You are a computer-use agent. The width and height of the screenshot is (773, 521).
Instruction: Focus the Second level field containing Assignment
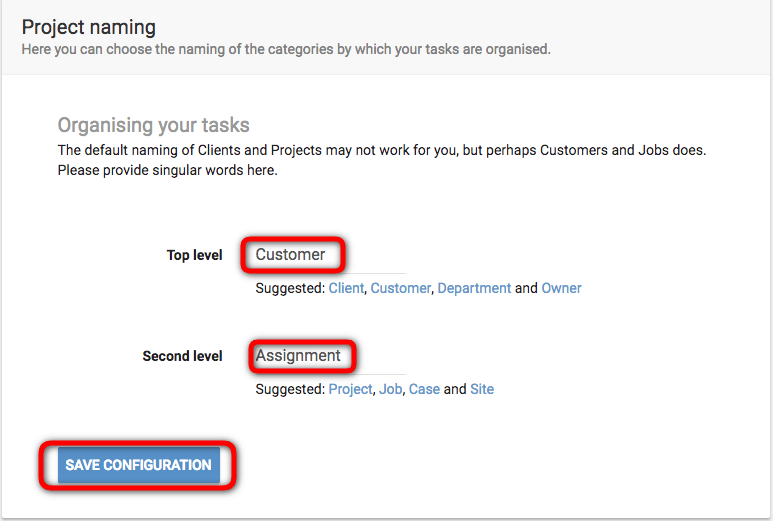(x=330, y=356)
